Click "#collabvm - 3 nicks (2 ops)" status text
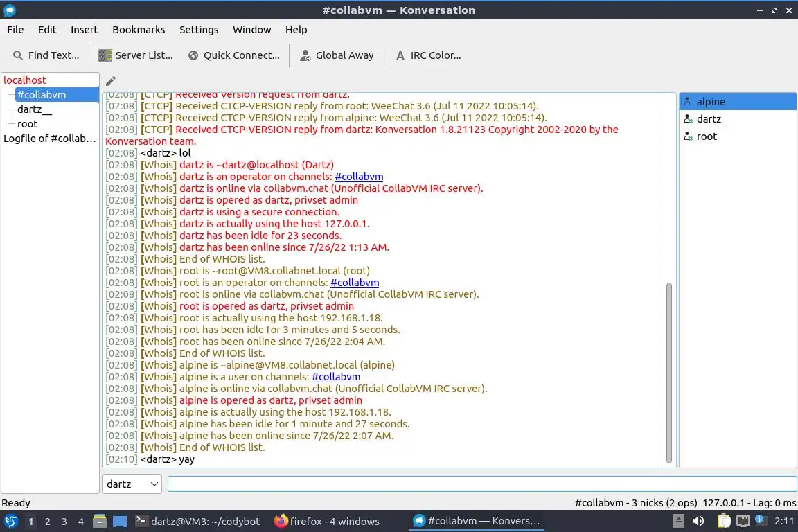The width and height of the screenshot is (798, 532). pos(636,503)
